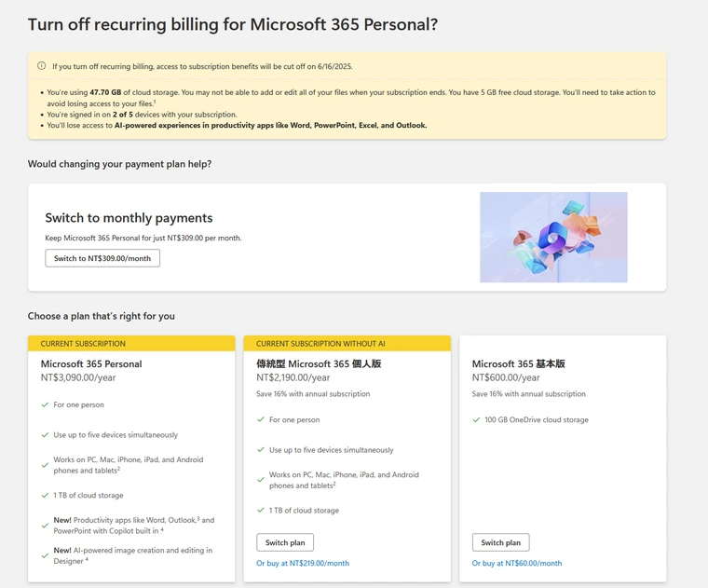This screenshot has height=588, width=708.
Task: Click the Turn off recurring billing page heading
Action: (233, 24)
